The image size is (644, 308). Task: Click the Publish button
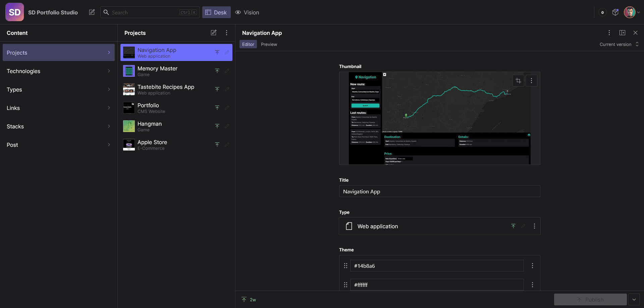(x=590, y=299)
